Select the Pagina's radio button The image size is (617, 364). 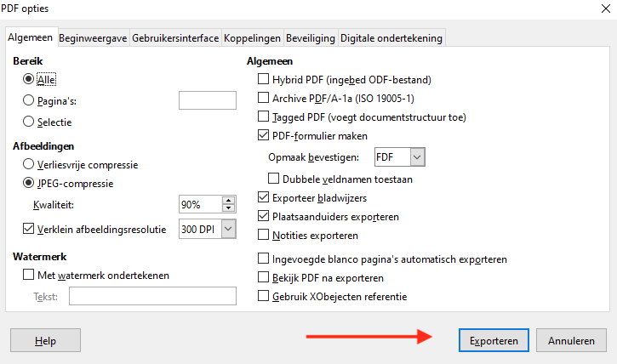(x=29, y=100)
